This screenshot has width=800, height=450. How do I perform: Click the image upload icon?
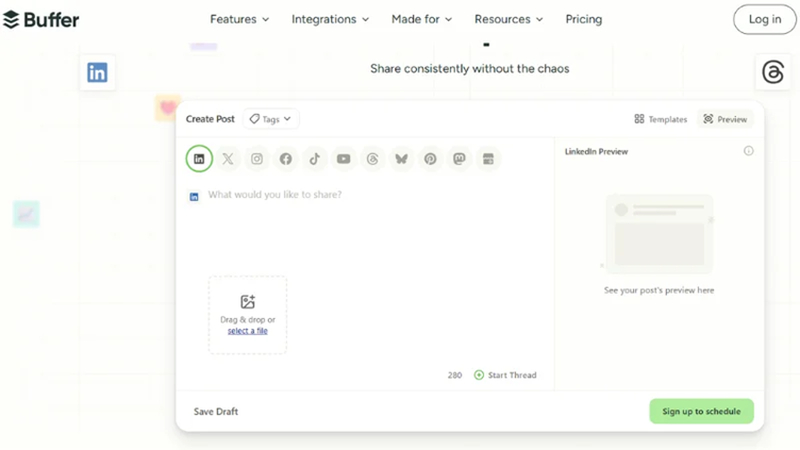(247, 302)
